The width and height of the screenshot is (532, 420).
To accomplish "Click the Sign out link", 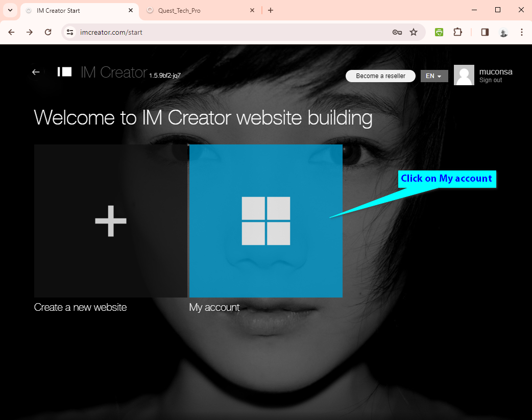I will [490, 80].
